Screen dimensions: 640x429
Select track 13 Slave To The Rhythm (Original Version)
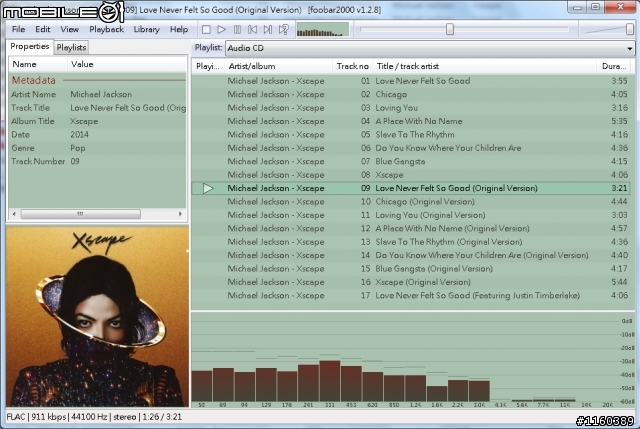[x=411, y=242]
